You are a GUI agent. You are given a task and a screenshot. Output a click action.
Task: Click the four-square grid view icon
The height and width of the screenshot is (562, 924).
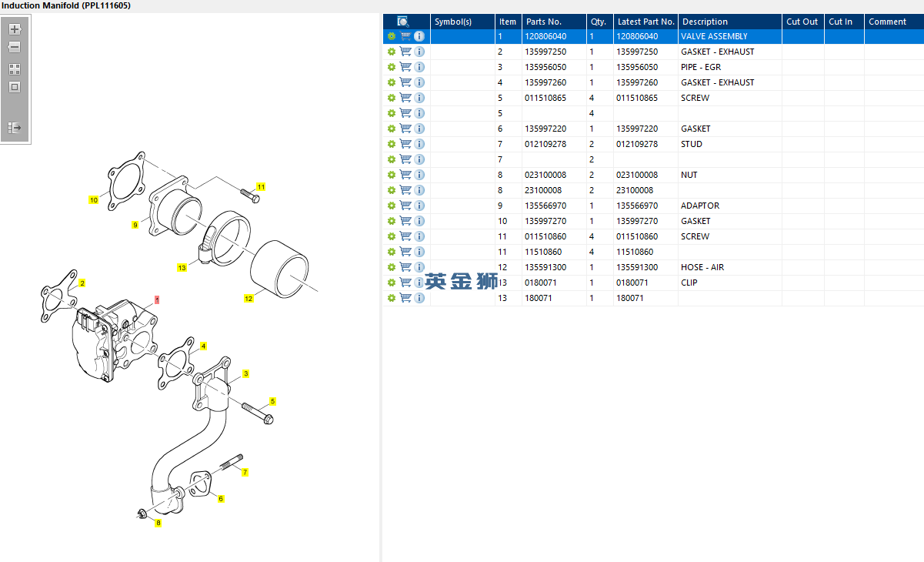pyautogui.click(x=15, y=69)
